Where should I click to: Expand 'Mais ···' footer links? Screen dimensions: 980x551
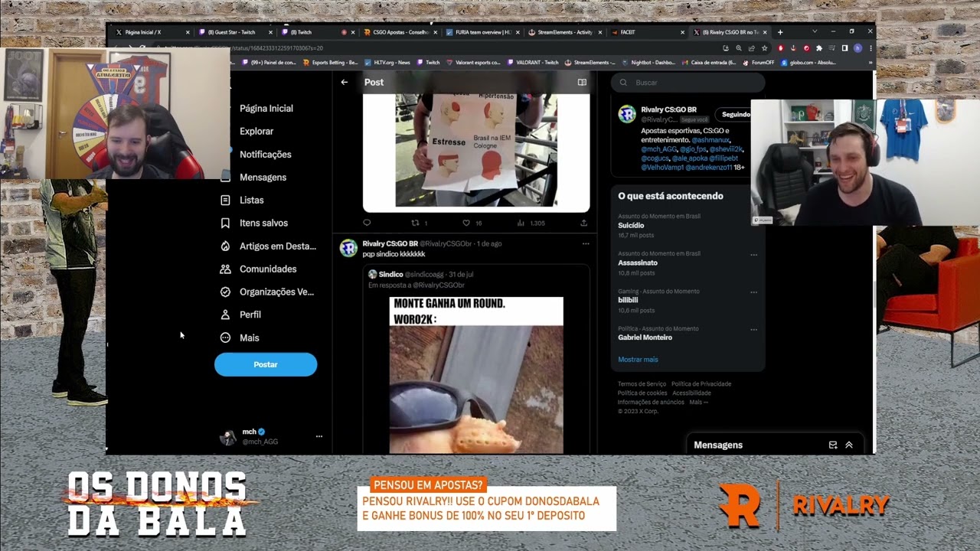tap(698, 402)
